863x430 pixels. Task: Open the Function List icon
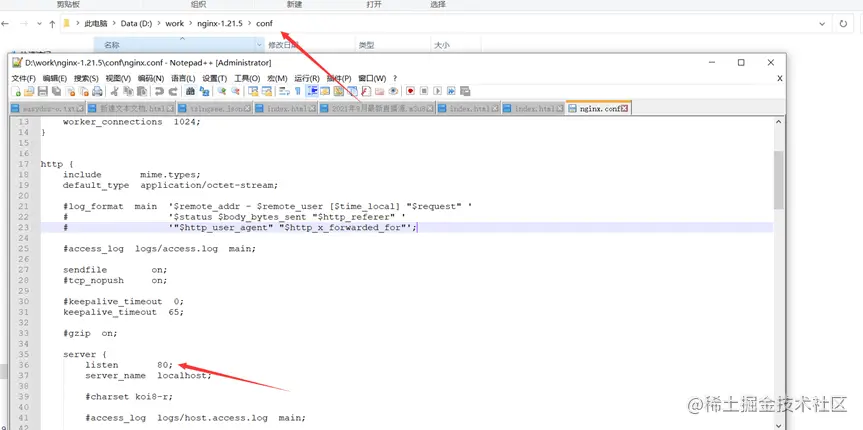(x=366, y=91)
